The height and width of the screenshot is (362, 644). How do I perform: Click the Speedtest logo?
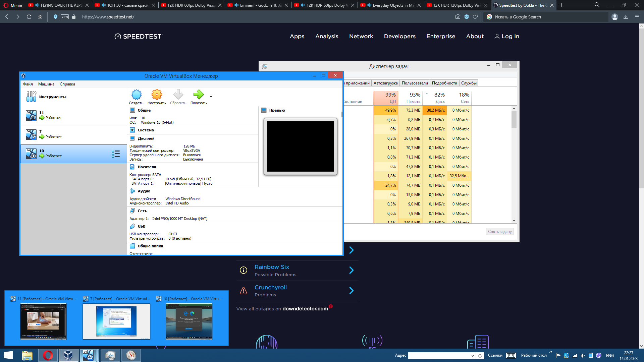[x=138, y=36]
